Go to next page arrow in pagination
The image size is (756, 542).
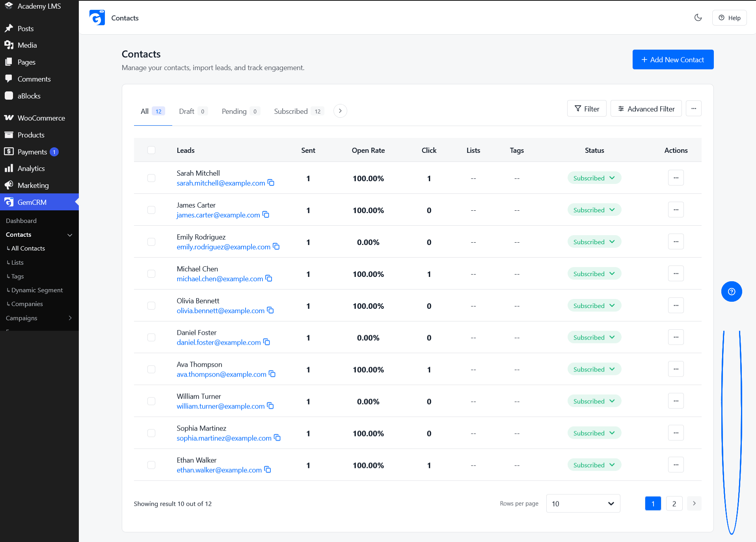(x=694, y=503)
